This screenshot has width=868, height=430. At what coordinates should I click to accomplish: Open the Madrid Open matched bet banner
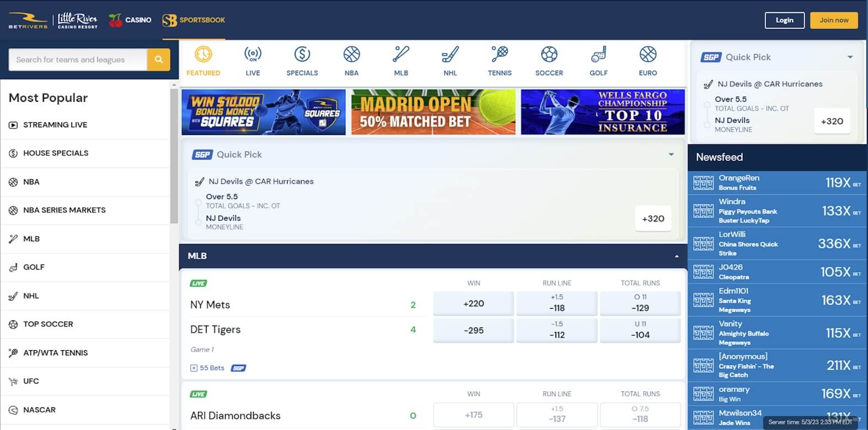click(x=433, y=112)
